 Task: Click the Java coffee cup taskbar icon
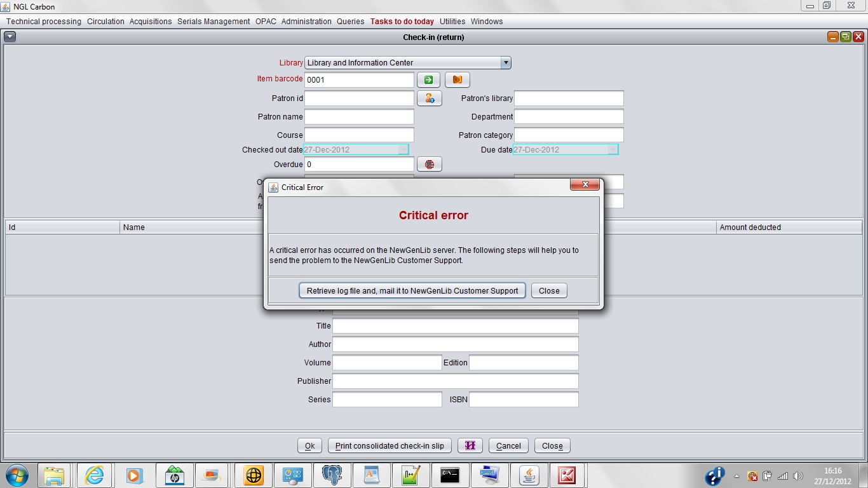coord(528,475)
